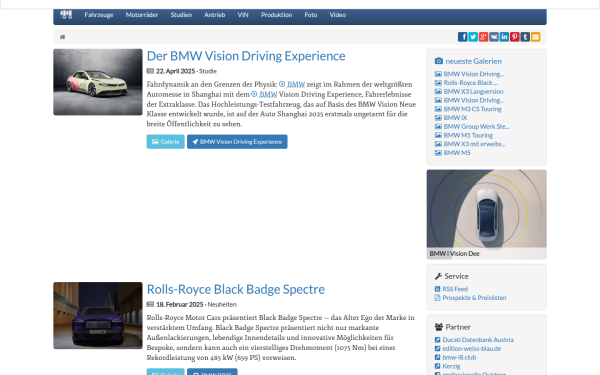The height and width of the screenshot is (375, 600).
Task: Share page on VK
Action: coord(494,37)
